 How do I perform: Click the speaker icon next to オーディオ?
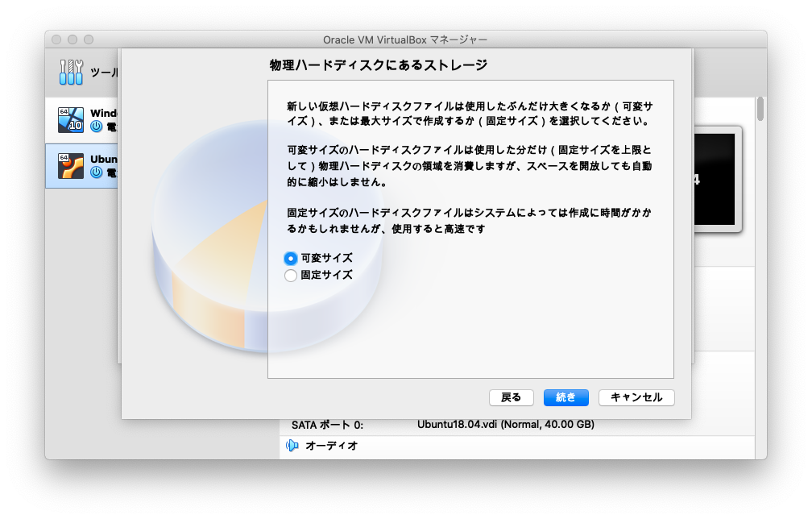[290, 445]
